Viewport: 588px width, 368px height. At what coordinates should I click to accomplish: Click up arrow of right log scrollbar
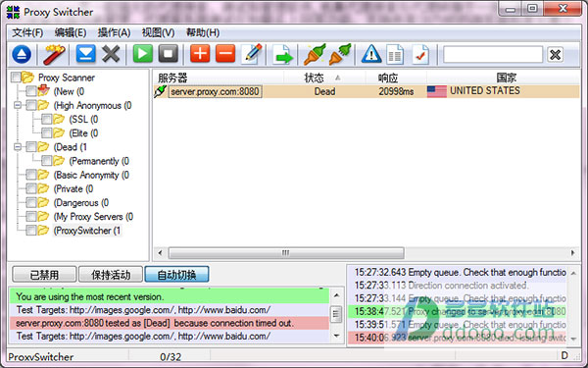pyautogui.click(x=573, y=274)
